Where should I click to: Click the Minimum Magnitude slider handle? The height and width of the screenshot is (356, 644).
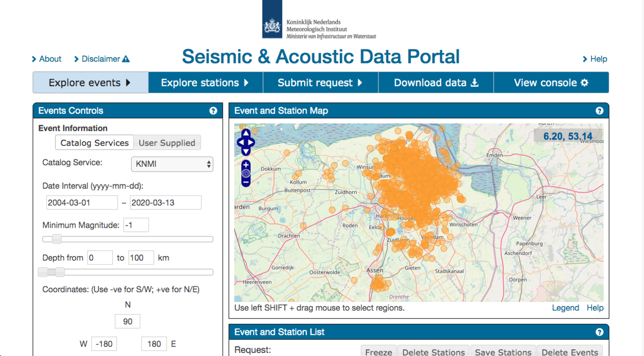click(x=57, y=239)
